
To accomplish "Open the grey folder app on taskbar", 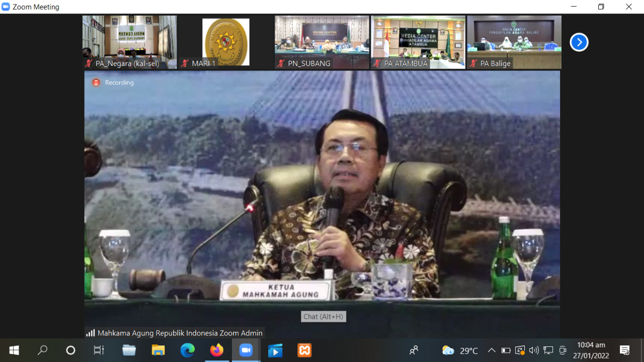I will click(x=129, y=350).
